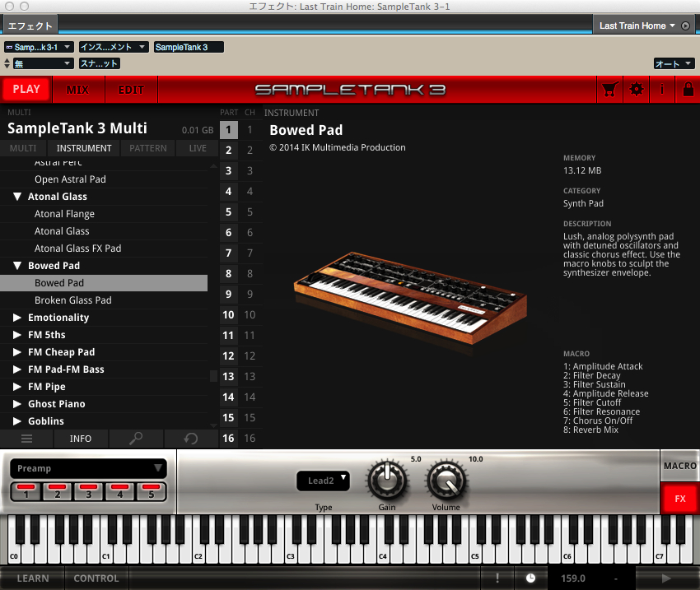700x590 pixels.
Task: Open the CONTROL panel
Action: tap(96, 578)
